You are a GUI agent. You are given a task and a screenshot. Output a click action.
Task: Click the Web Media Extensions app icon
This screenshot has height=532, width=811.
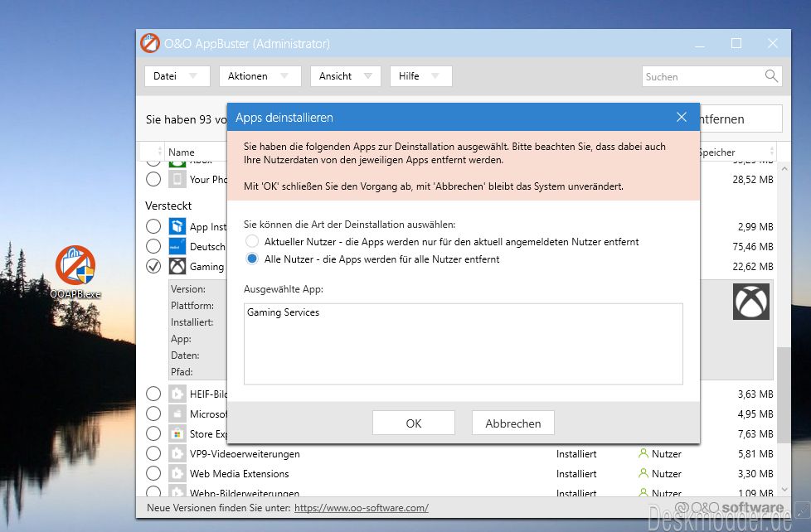[x=177, y=473]
